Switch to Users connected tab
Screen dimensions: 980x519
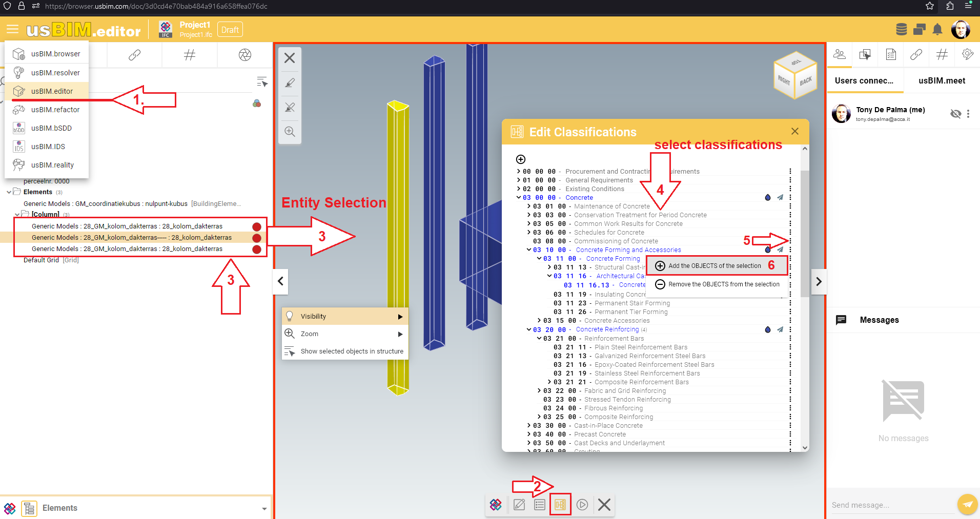pos(864,80)
